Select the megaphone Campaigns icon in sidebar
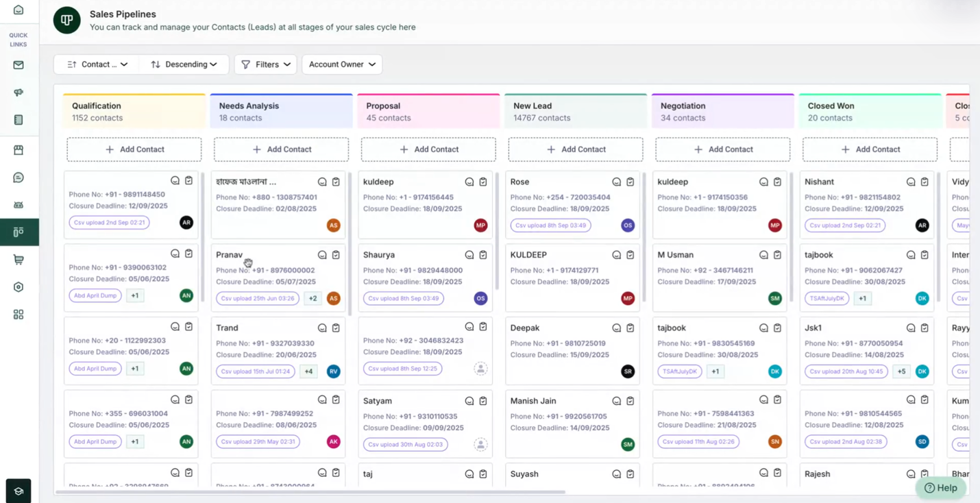 [x=19, y=92]
